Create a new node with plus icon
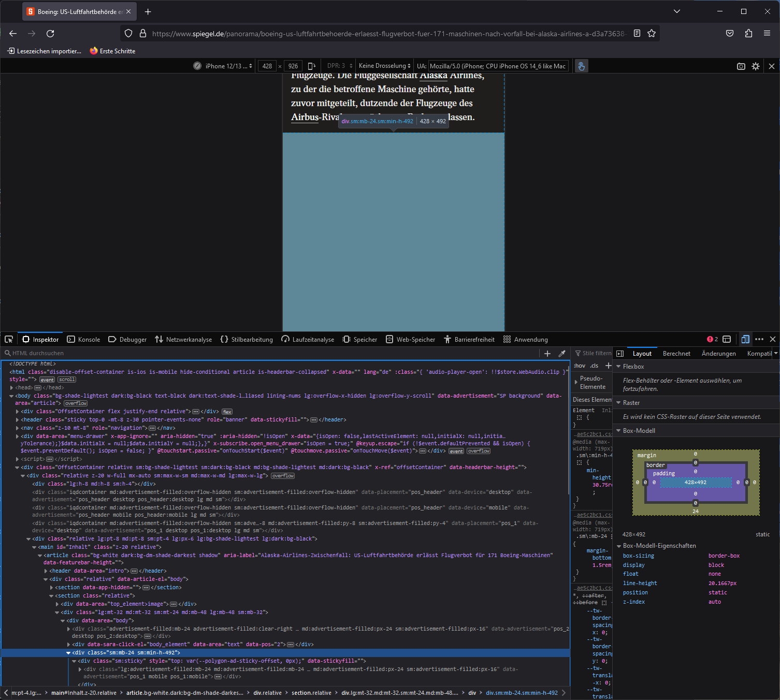 coord(547,354)
